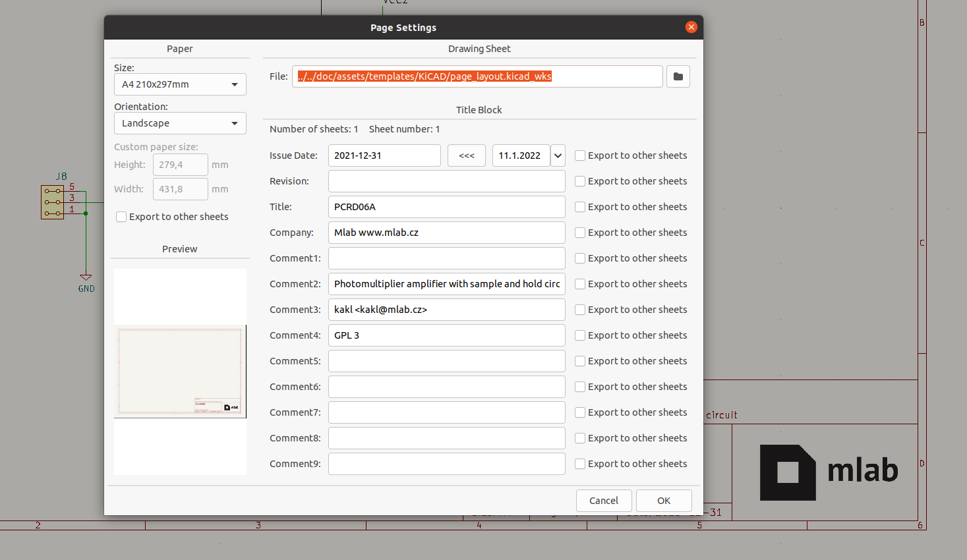967x560 pixels.
Task: Click the Comment3 field with kakl email
Action: coord(446,310)
